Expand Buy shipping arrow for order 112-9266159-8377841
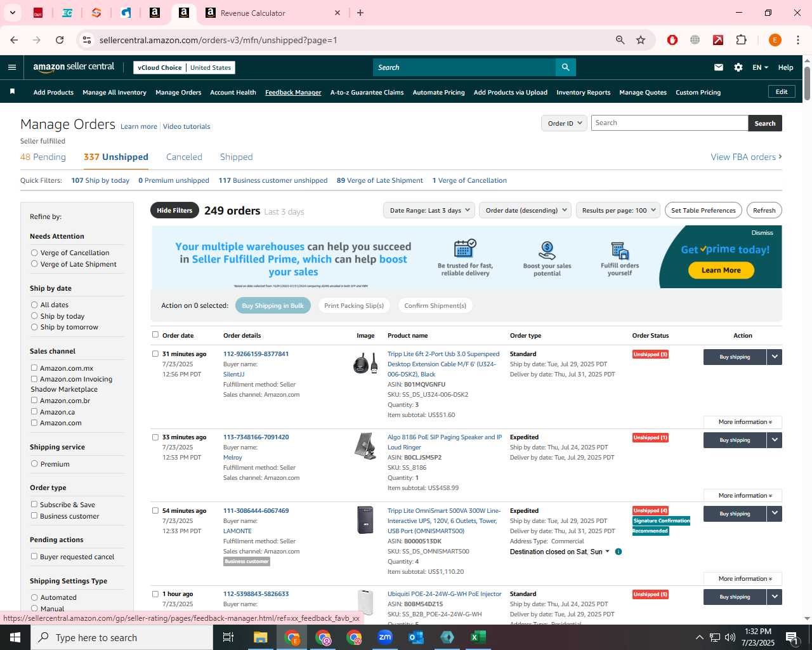Image resolution: width=812 pixels, height=650 pixels. (775, 357)
